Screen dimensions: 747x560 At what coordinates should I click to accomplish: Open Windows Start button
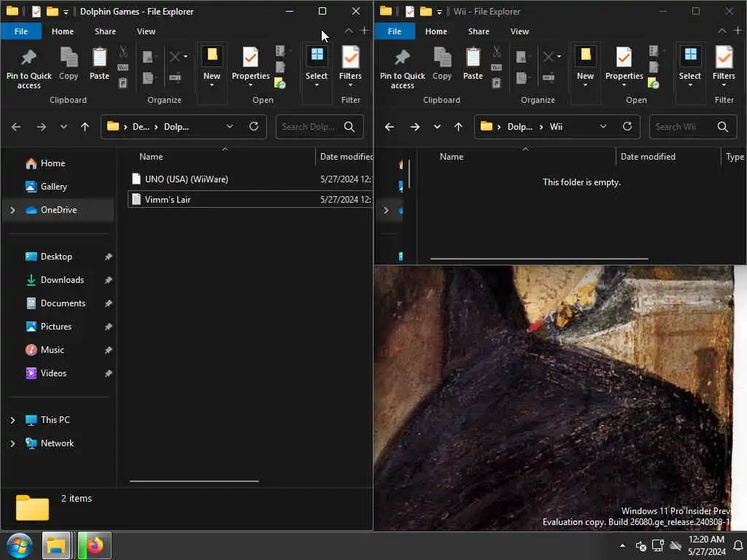(x=19, y=545)
